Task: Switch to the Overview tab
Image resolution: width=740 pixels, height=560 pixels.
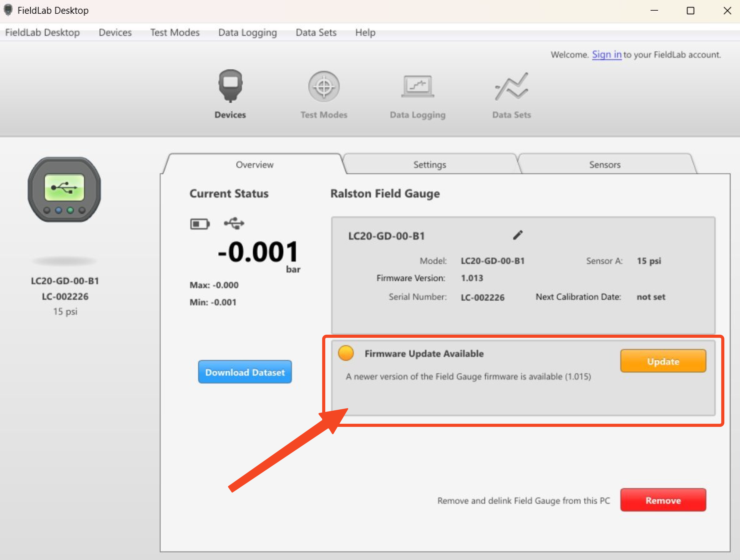Action: [x=254, y=164]
